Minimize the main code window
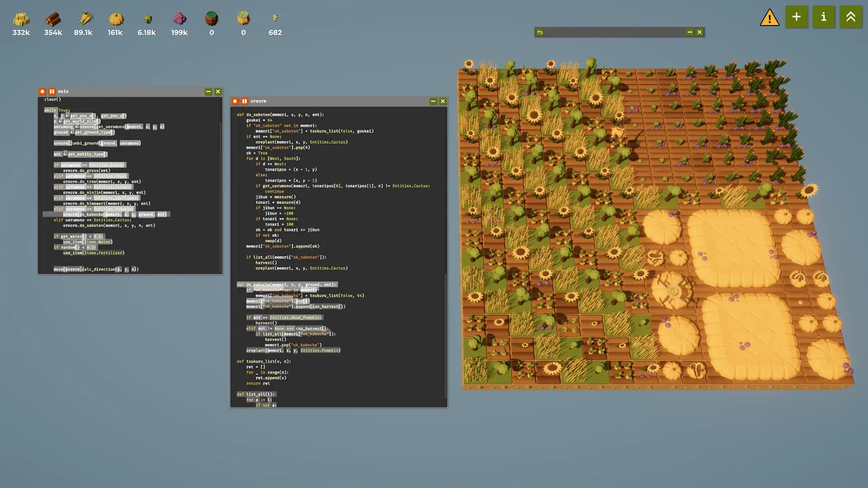 point(208,91)
